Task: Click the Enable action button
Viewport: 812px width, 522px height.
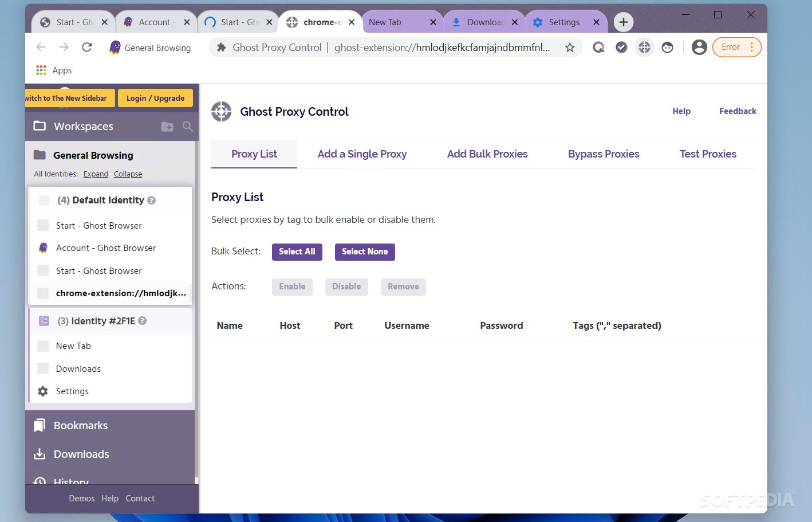Action: point(292,286)
